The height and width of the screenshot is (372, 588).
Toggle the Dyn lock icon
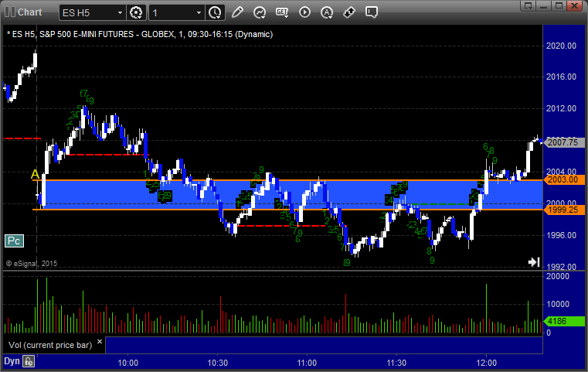pyautogui.click(x=28, y=361)
